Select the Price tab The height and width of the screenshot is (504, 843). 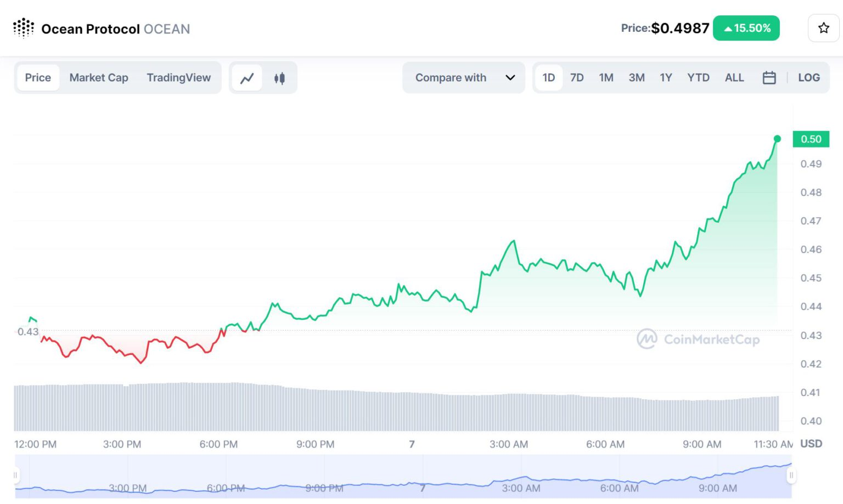38,78
